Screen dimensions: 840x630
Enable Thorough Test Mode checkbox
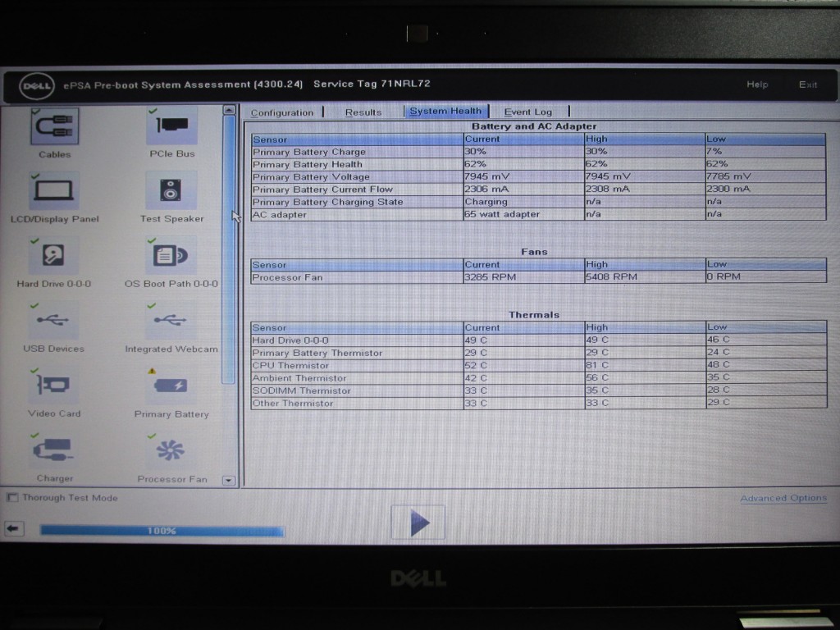(12, 498)
